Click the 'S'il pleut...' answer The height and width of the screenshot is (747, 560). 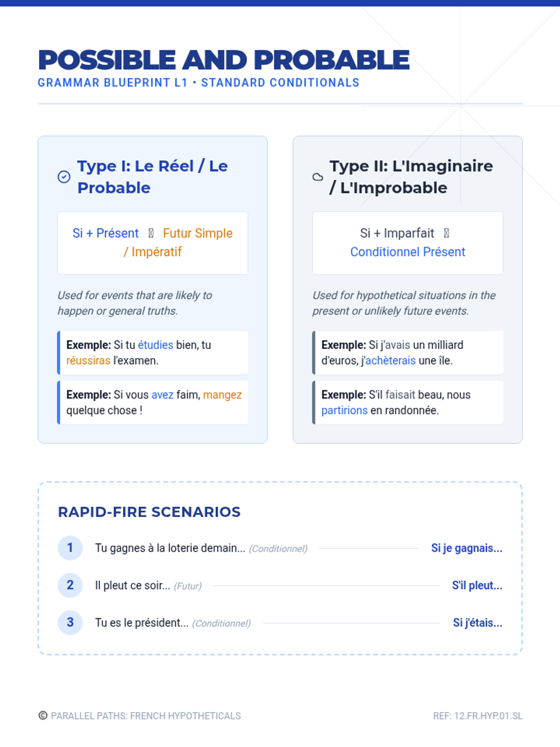point(477,585)
